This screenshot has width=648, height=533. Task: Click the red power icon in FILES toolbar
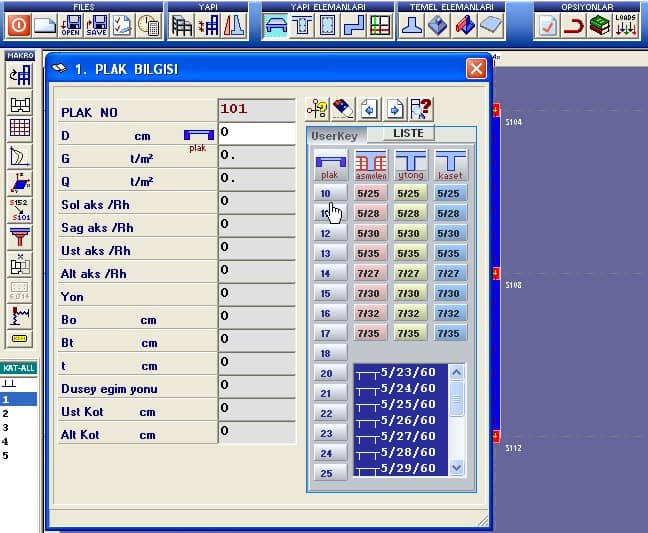pyautogui.click(x=19, y=25)
